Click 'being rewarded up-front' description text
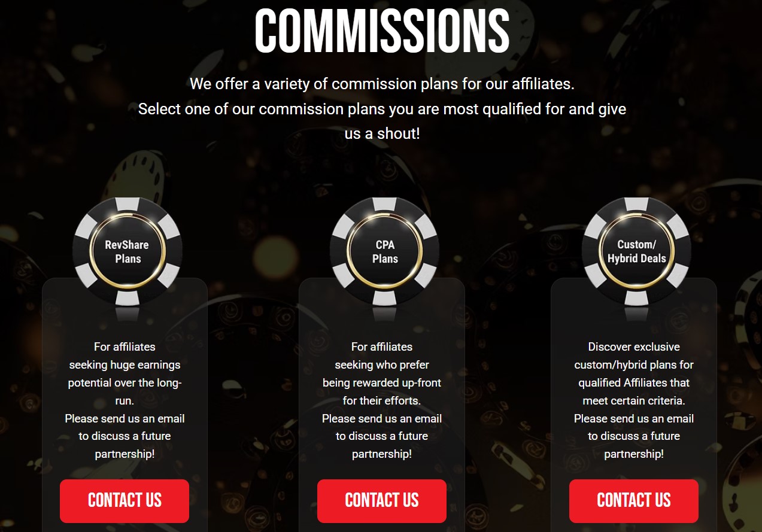 coord(382,382)
